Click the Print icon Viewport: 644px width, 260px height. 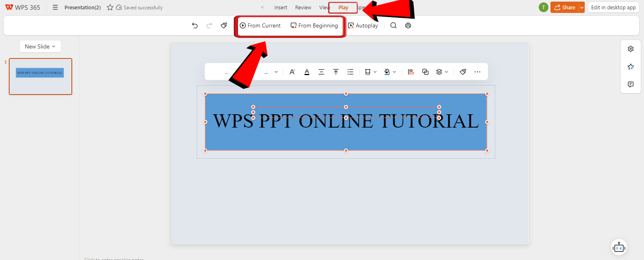(x=408, y=25)
